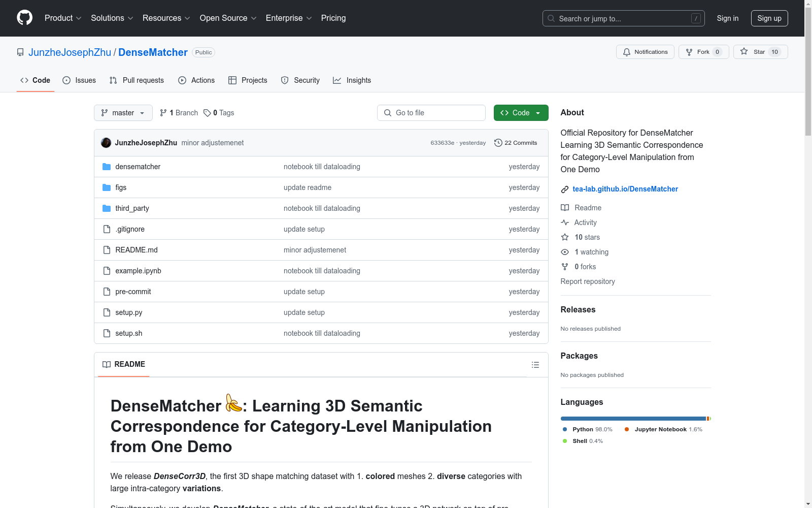This screenshot has height=508, width=812.
Task: Switch to the Security tab
Action: [x=300, y=80]
